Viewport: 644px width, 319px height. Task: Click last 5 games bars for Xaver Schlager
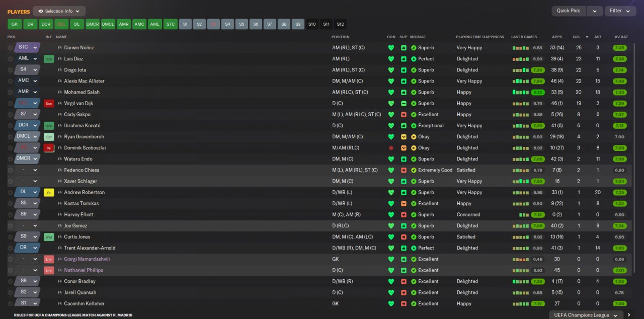[521, 181]
